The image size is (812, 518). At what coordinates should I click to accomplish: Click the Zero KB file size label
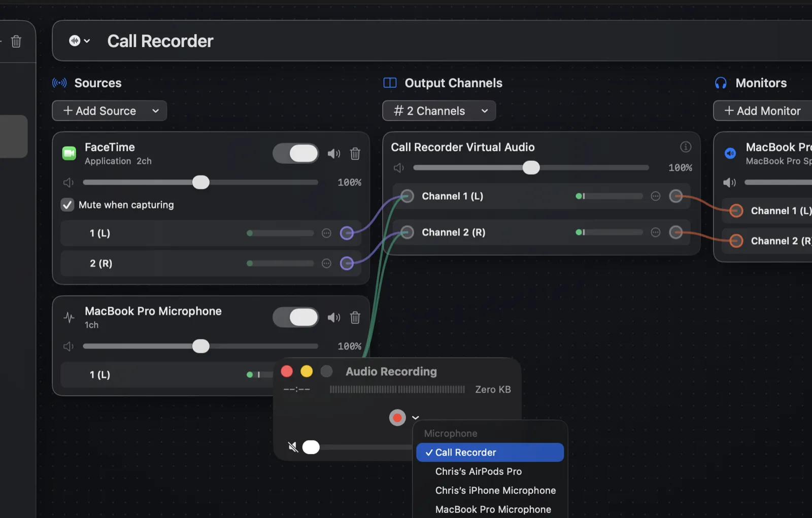click(493, 390)
